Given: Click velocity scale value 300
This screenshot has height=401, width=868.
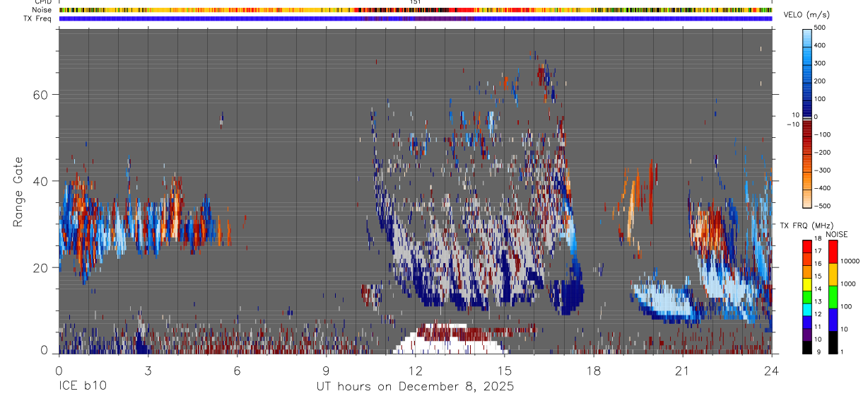Looking at the screenshot, I should (821, 63).
